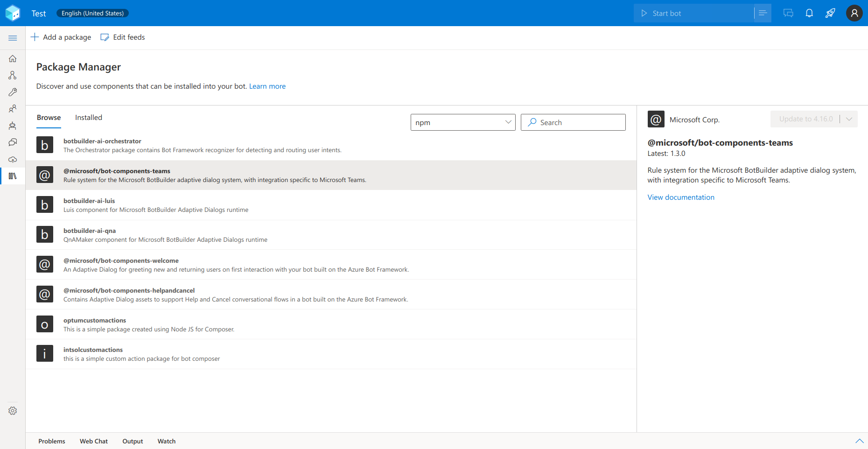This screenshot has width=868, height=449.
Task: Open the Learn more link
Action: (x=267, y=86)
